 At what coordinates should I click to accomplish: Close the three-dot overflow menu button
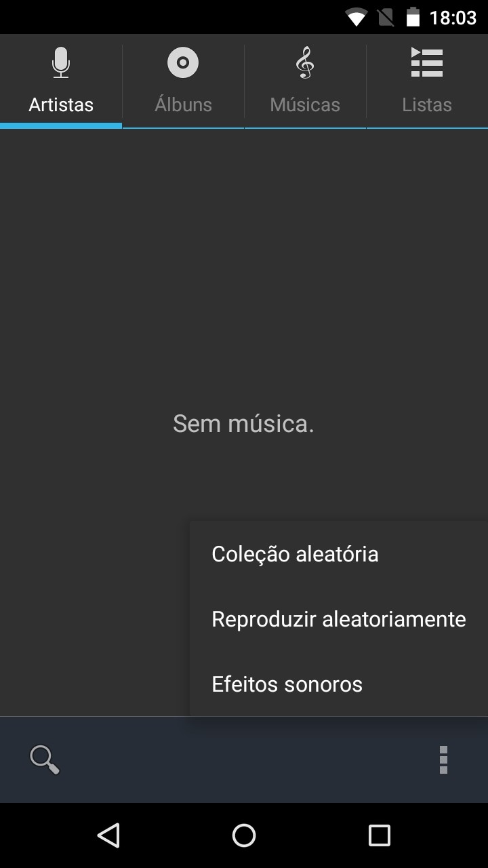443,759
